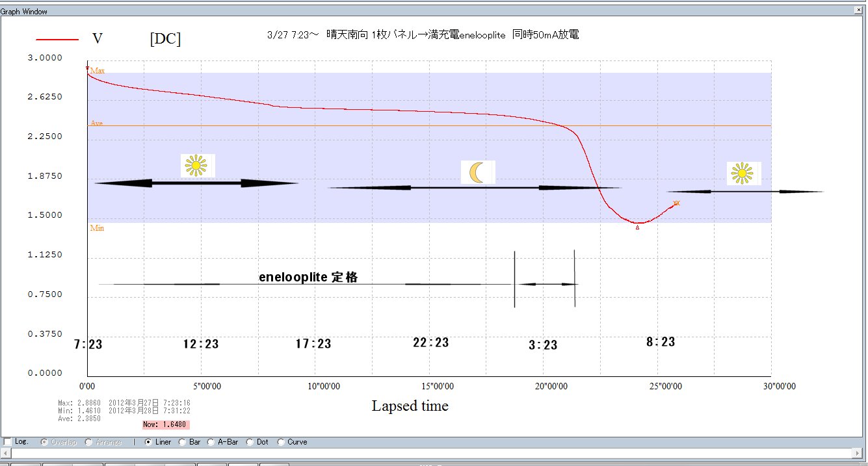Click the orange Ave average line label
The image size is (868, 466).
(96, 123)
